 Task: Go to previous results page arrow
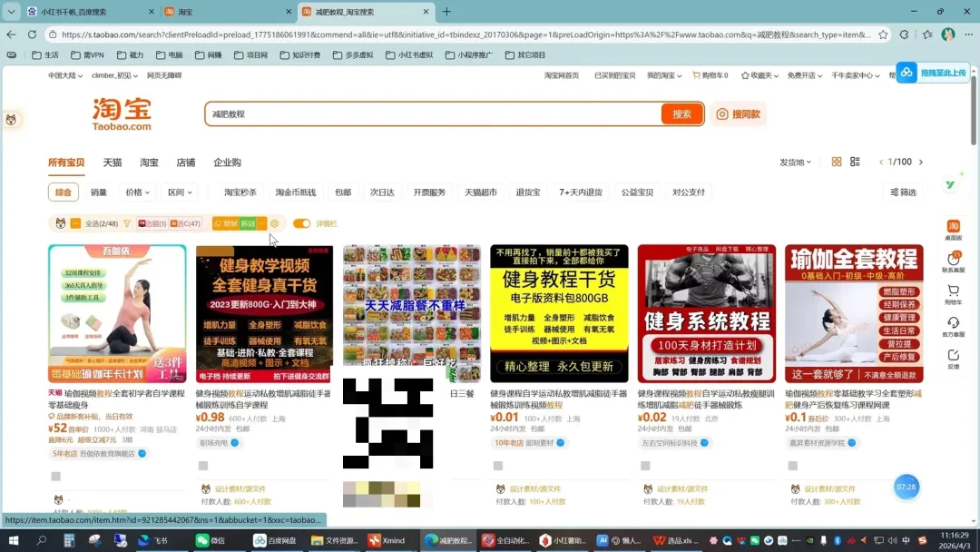(x=881, y=162)
